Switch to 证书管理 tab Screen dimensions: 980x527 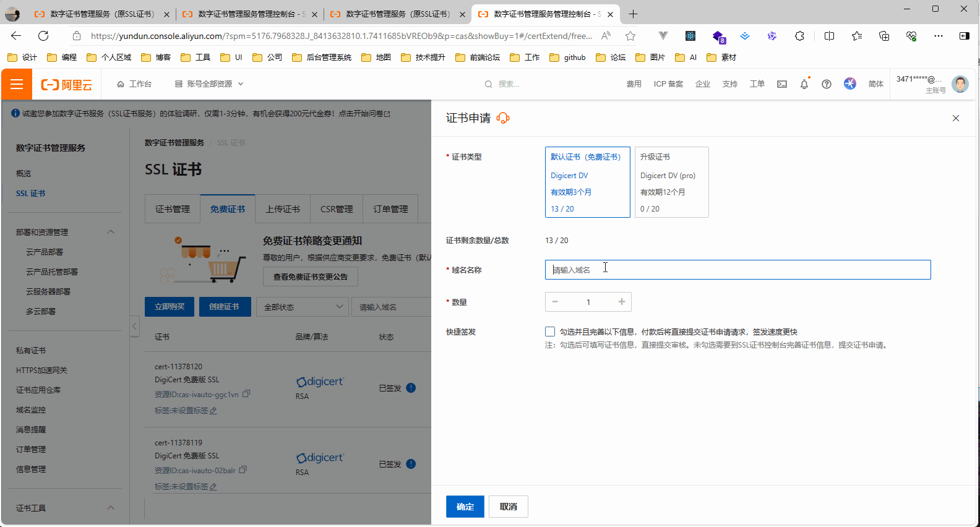tap(173, 209)
